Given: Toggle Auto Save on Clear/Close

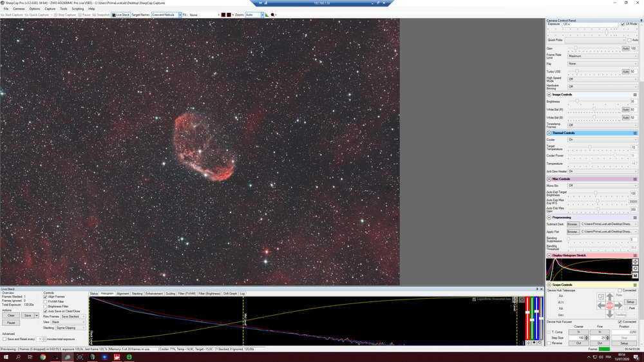Looking at the screenshot, I should (45, 312).
